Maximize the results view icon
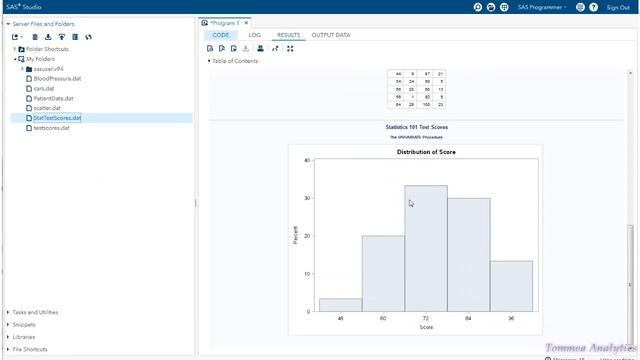 [290, 49]
